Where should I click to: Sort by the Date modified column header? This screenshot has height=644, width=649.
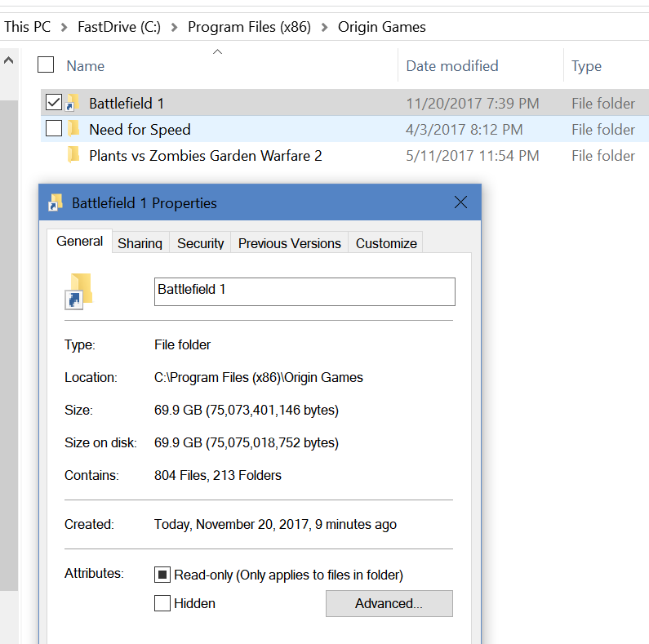(452, 66)
